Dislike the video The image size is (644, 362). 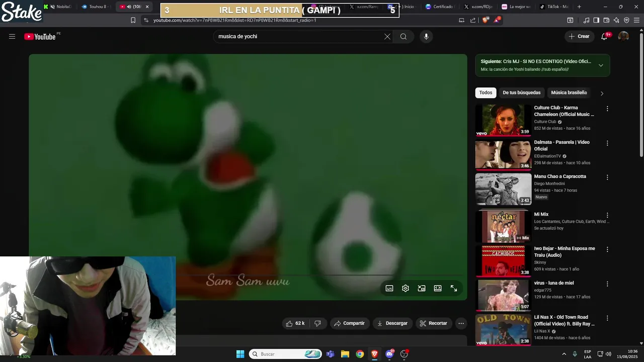coord(317,323)
